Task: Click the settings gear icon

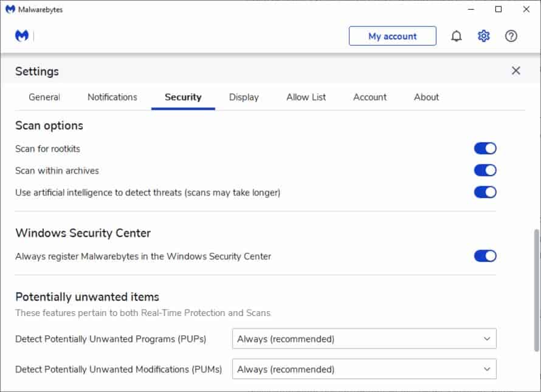Action: pos(483,36)
